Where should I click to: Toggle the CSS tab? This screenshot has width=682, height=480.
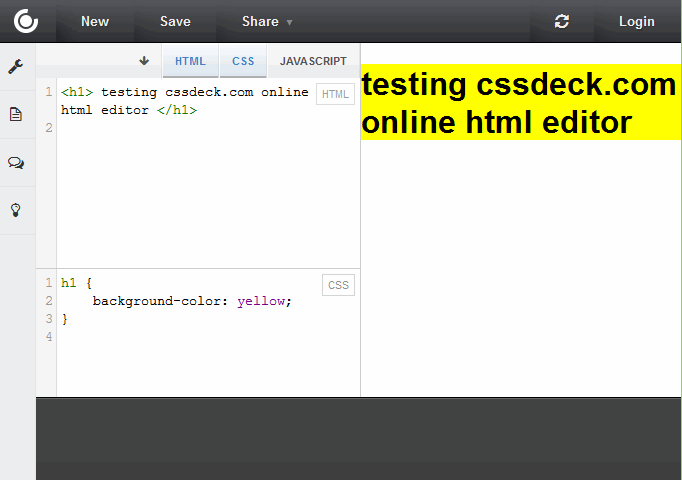(243, 61)
